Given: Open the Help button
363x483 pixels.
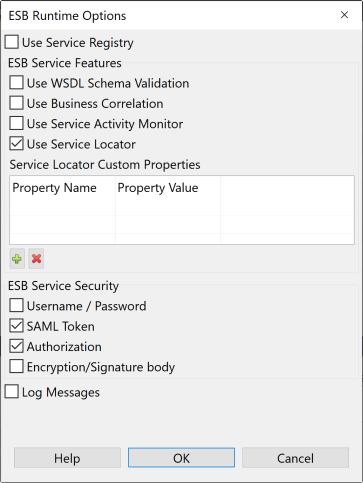Looking at the screenshot, I should 67,458.
